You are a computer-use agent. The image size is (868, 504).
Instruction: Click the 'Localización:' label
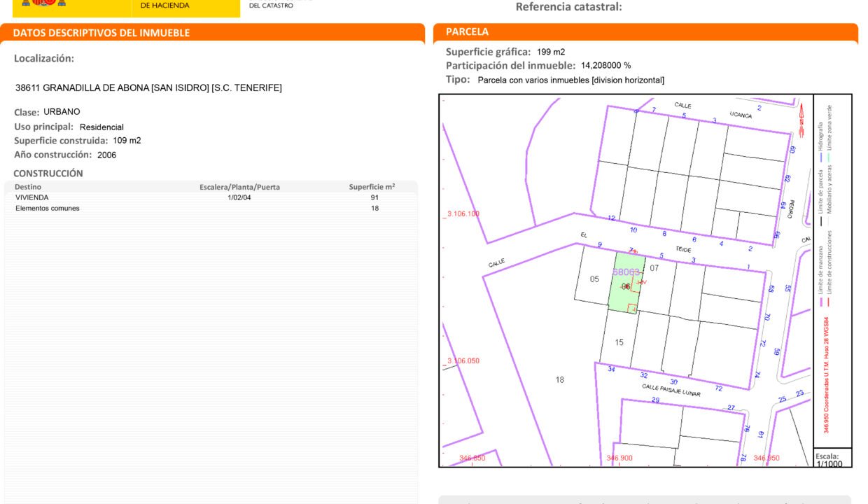44,59
